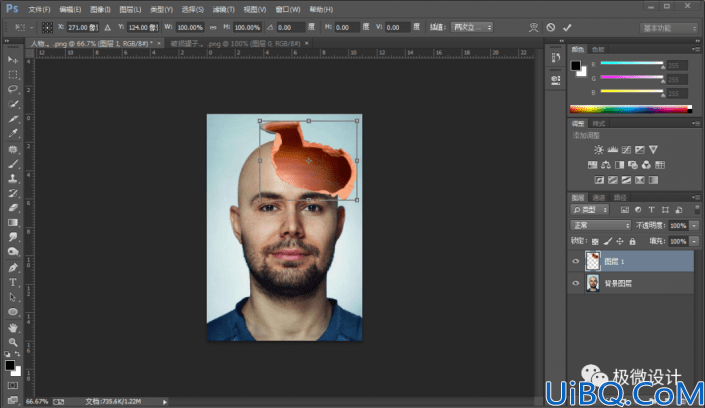Viewport: 705px width, 408px height.
Task: Select the Clone Stamp tool
Action: coord(13,179)
